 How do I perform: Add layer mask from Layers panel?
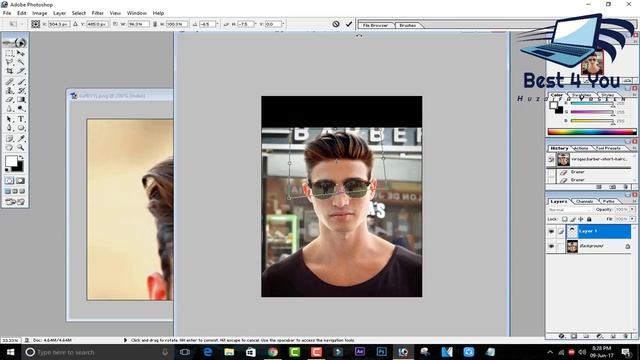(x=574, y=336)
